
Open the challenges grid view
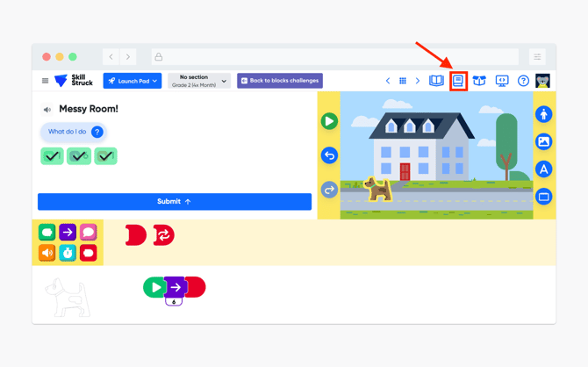pyautogui.click(x=402, y=81)
